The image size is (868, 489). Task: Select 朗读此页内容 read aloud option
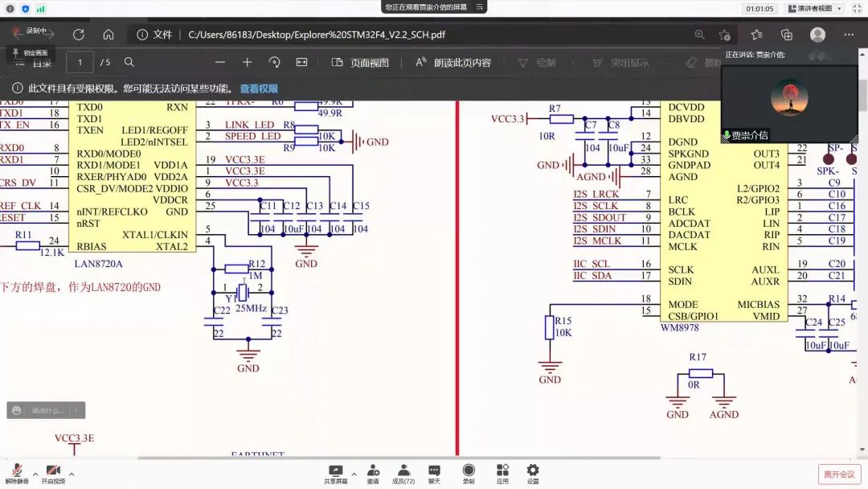coord(453,63)
